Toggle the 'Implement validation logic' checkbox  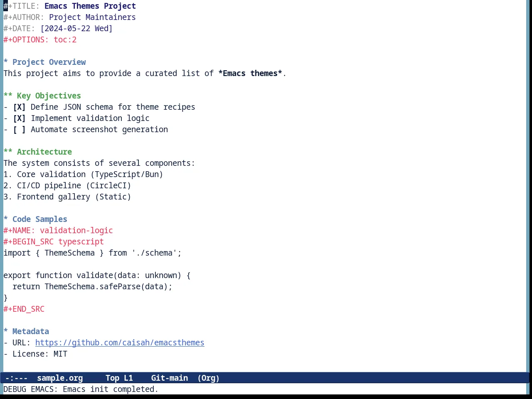(x=19, y=118)
